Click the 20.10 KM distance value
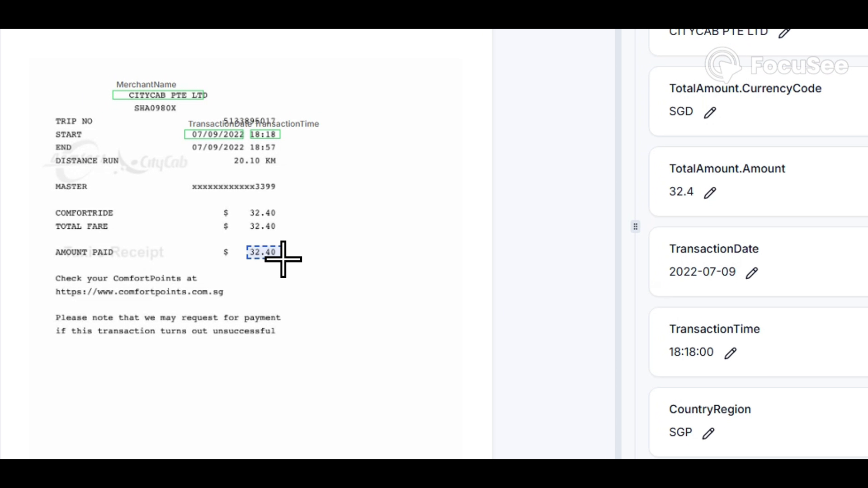 coord(255,160)
